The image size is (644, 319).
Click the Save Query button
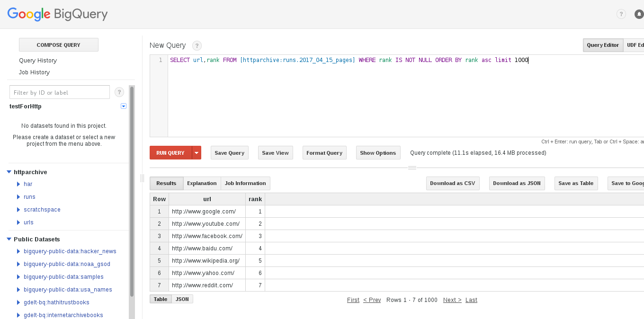coord(230,153)
